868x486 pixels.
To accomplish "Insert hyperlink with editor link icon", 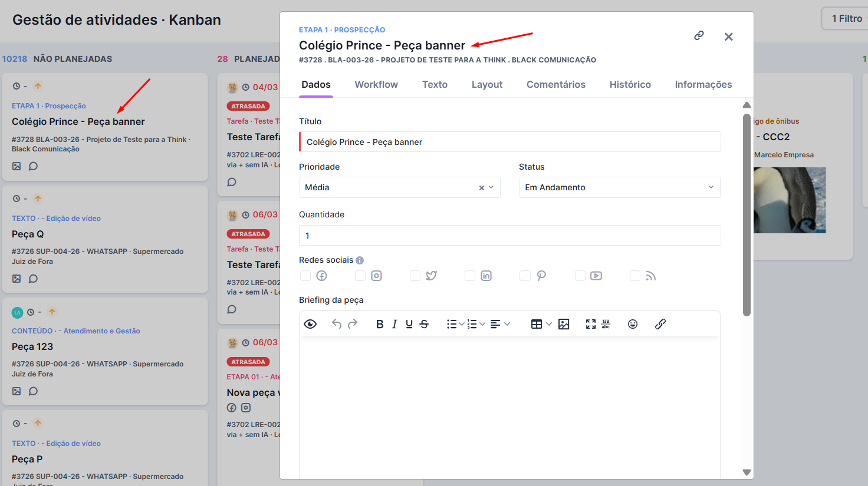I will (660, 324).
